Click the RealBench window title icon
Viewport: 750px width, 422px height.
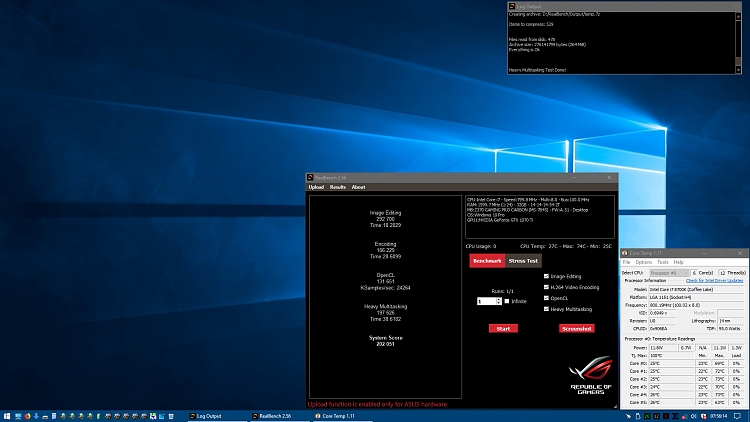coord(310,178)
